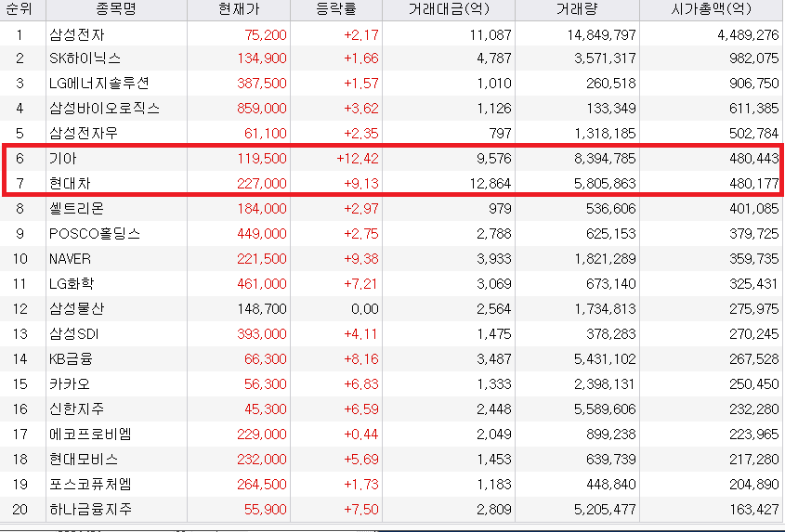The height and width of the screenshot is (532, 785).
Task: Click the 859,000 current price cell
Action: (262, 108)
